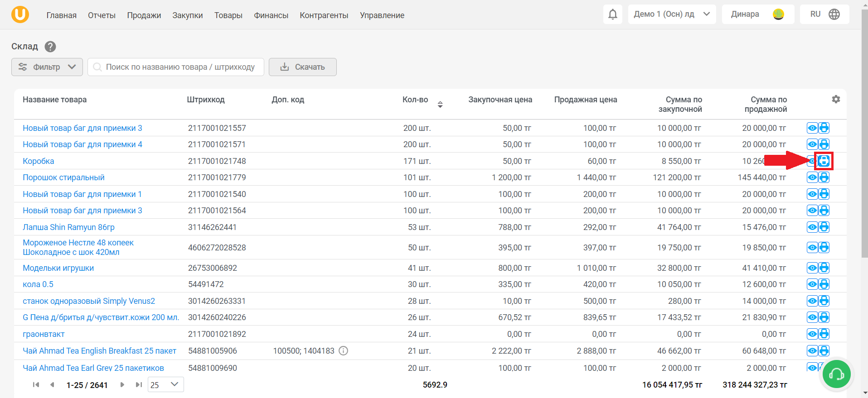This screenshot has width=868, height=398.
Task: Open Финансы menu
Action: coord(271,15)
